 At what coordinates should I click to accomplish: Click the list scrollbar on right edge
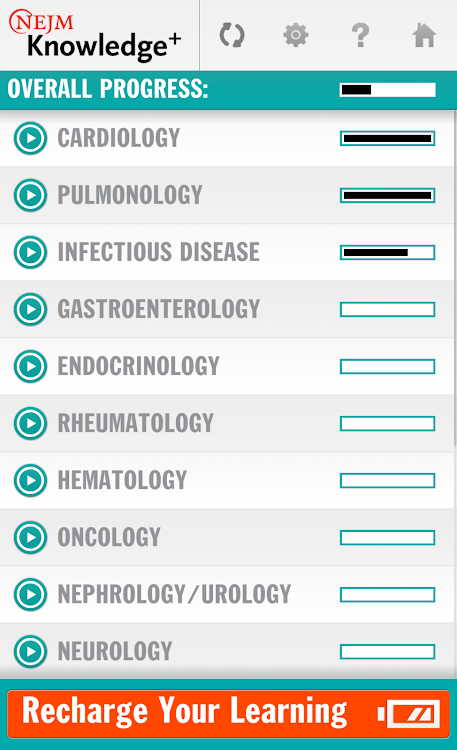(455, 277)
